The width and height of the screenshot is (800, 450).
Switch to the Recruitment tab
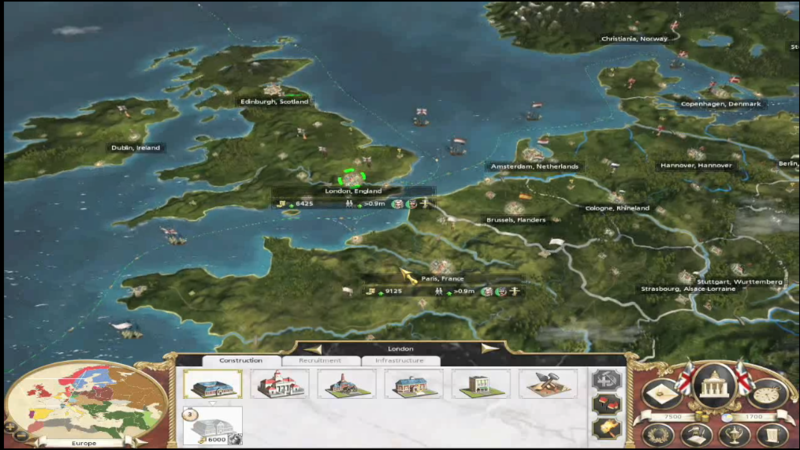pyautogui.click(x=320, y=360)
